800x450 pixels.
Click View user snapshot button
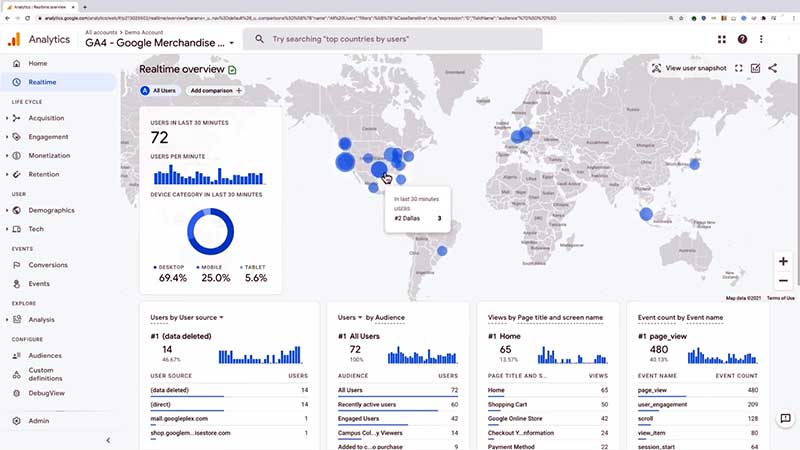[x=689, y=68]
